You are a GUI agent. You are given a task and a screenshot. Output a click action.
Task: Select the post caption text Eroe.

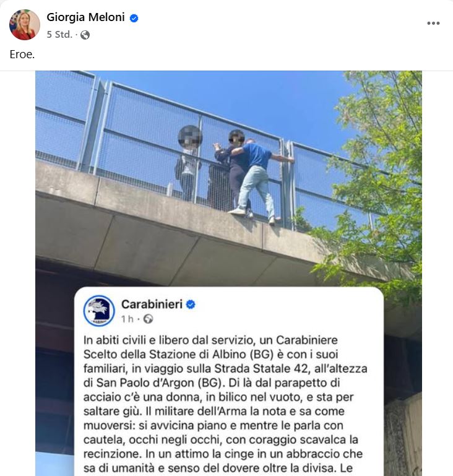22,54
